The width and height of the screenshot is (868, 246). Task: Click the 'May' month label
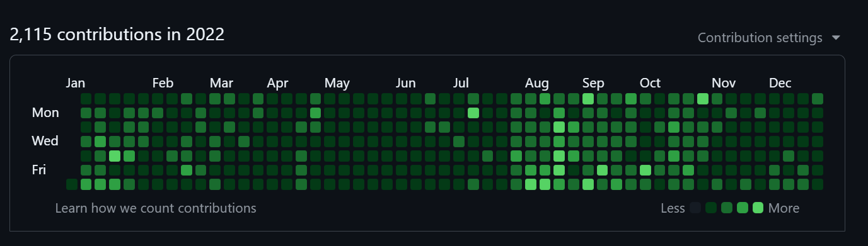337,83
